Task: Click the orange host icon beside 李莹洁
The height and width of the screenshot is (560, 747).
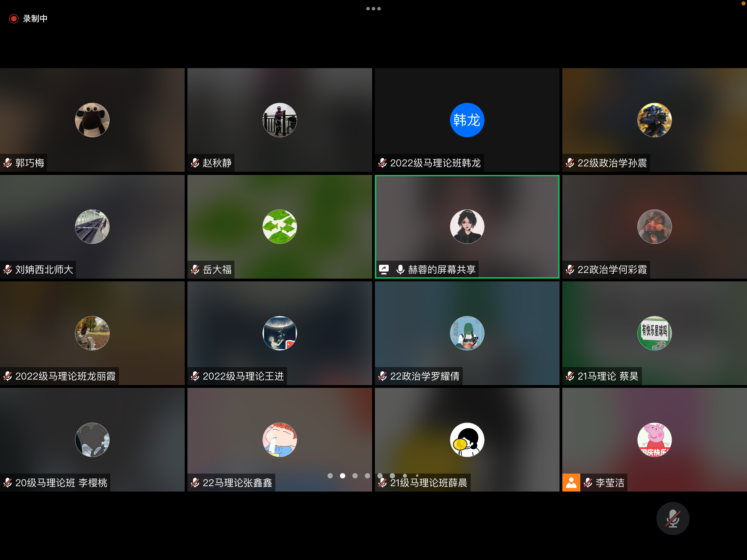Action: pos(571,483)
